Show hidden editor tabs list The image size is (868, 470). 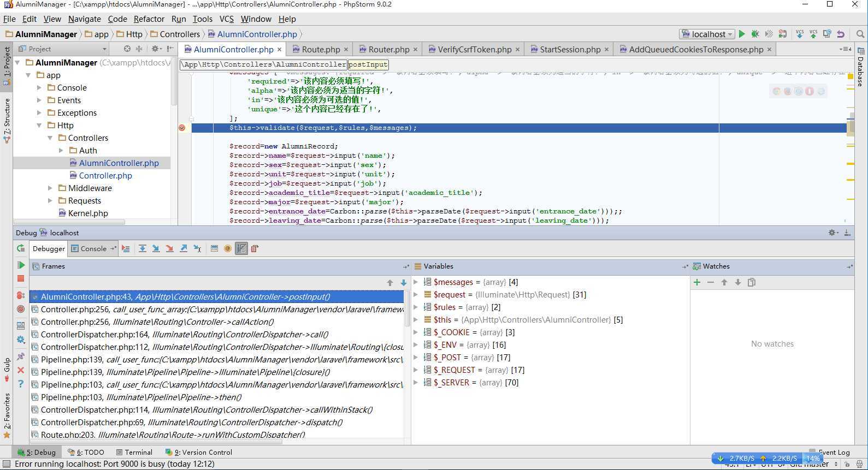[845, 49]
